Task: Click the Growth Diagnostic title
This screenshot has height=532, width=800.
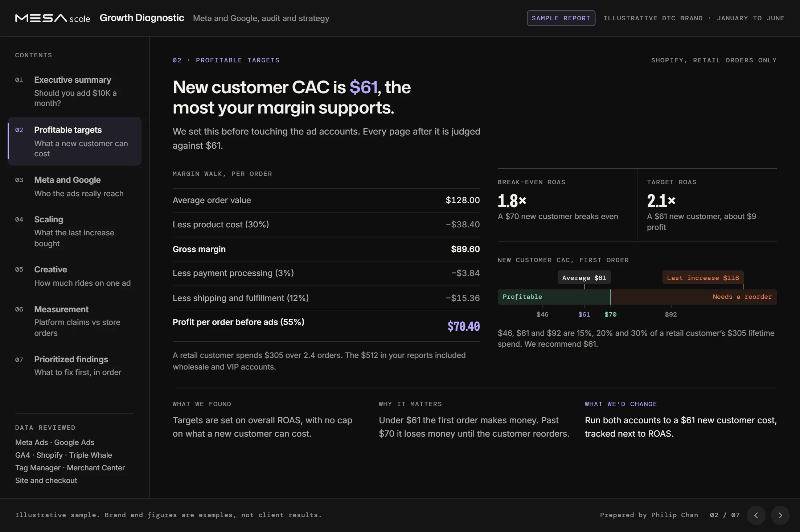Action: click(x=142, y=18)
